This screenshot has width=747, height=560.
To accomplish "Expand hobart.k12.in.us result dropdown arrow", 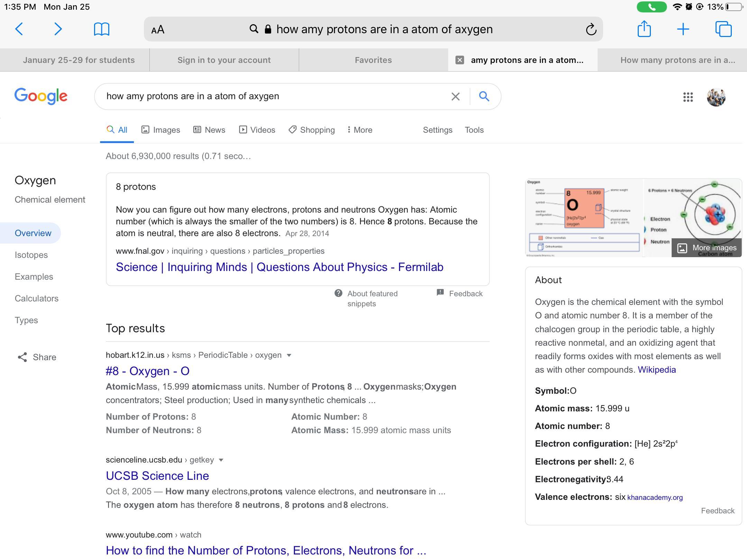I will pos(289,355).
